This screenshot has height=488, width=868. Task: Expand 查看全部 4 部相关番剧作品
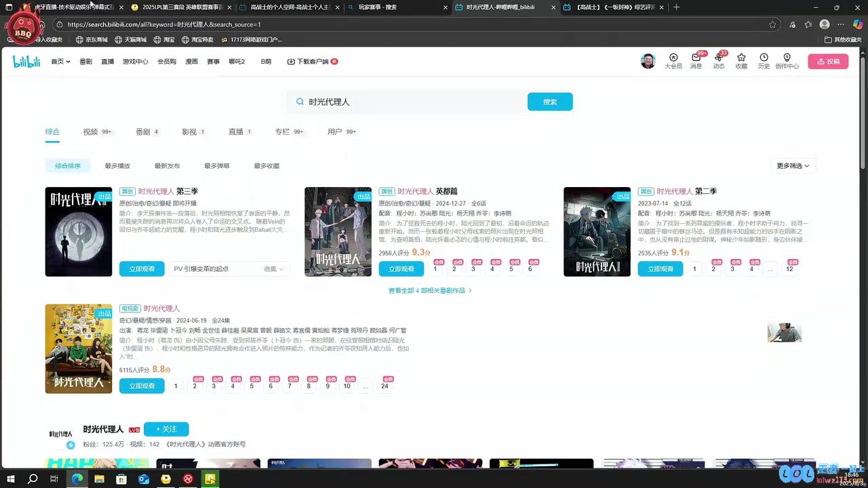coord(430,290)
